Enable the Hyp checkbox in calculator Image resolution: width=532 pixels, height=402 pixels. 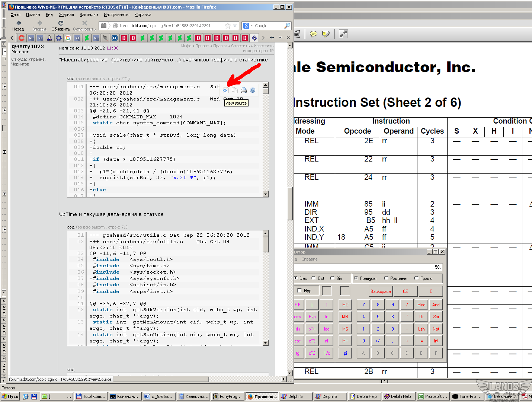(x=300, y=291)
